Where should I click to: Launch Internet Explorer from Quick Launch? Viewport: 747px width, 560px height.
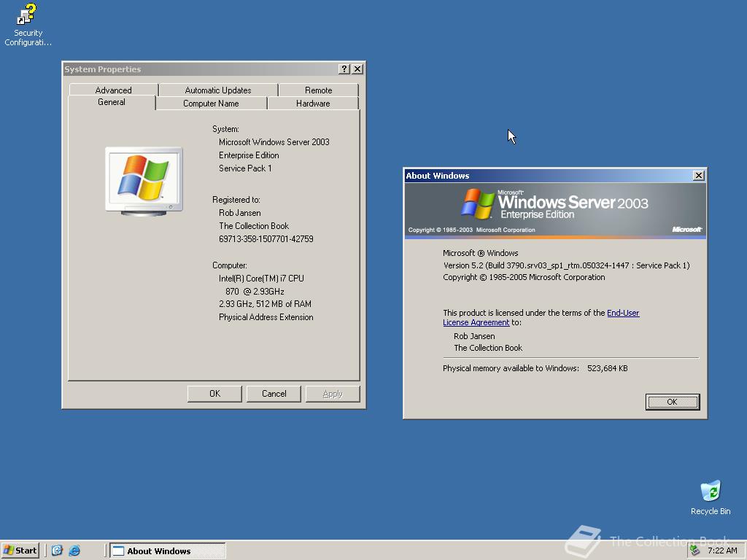pyautogui.click(x=74, y=551)
